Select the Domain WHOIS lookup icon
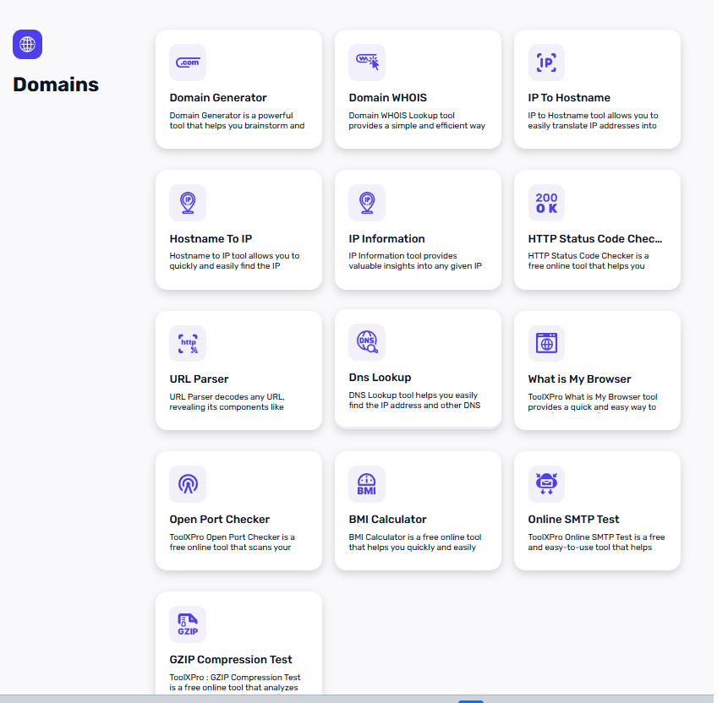The height and width of the screenshot is (703, 728). point(366,63)
